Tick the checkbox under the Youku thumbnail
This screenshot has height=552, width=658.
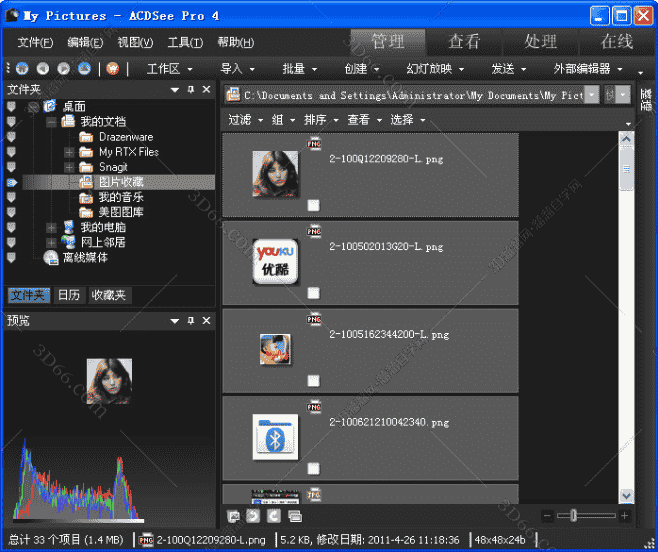click(314, 293)
